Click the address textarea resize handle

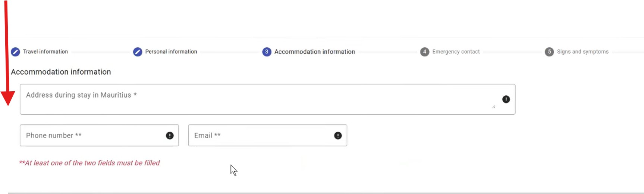494,107
